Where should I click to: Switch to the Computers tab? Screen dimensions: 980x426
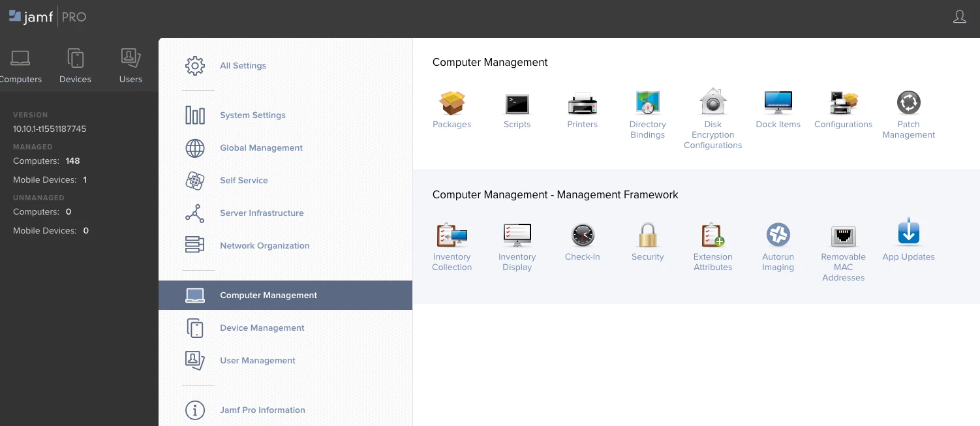pyautogui.click(x=21, y=67)
